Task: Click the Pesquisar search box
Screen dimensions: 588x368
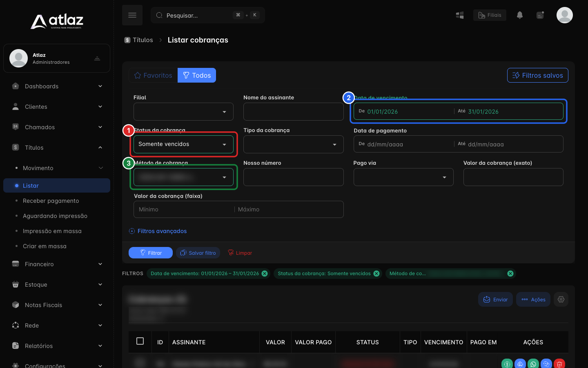Action: [208, 15]
